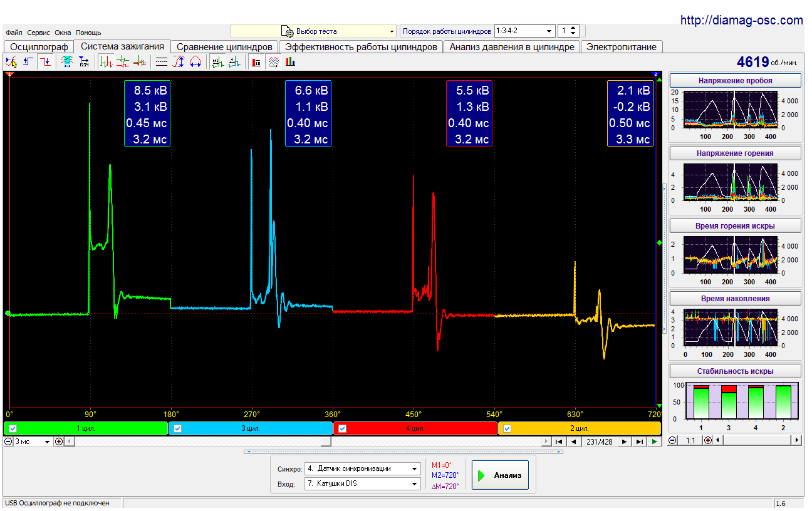The height and width of the screenshot is (511, 812).
Task: Toggle the dotted expander above Синхро panel
Action: [x=403, y=451]
